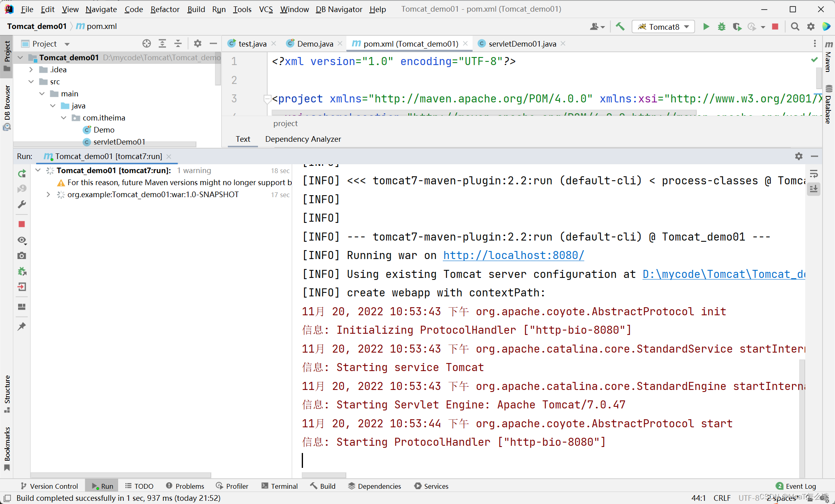The image size is (835, 504).
Task: Click the locate file crosshair icon in Project panel
Action: [x=147, y=43]
